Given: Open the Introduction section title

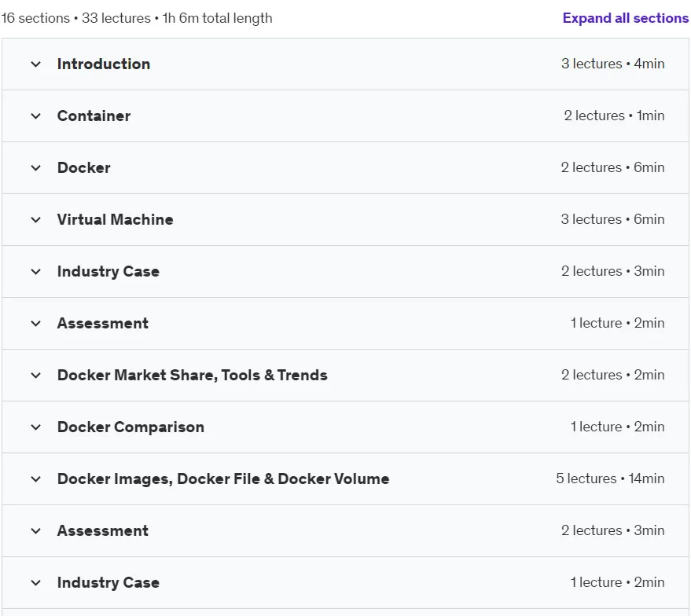Looking at the screenshot, I should 104,64.
